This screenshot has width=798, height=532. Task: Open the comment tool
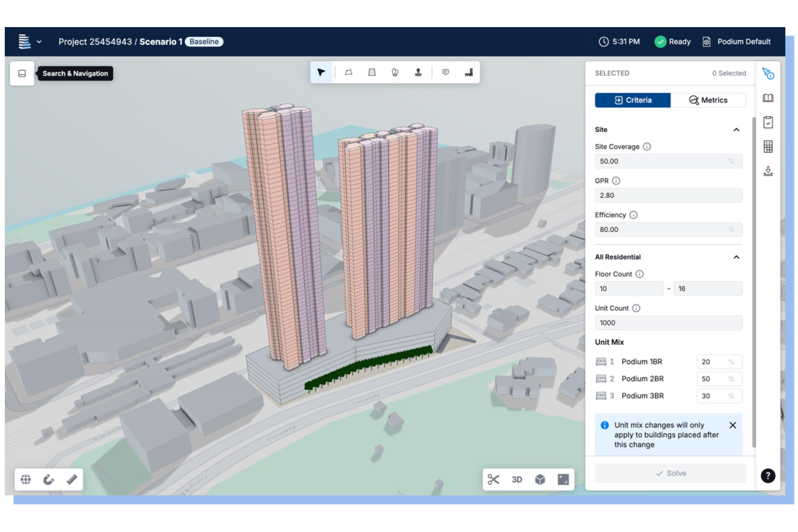(x=446, y=72)
